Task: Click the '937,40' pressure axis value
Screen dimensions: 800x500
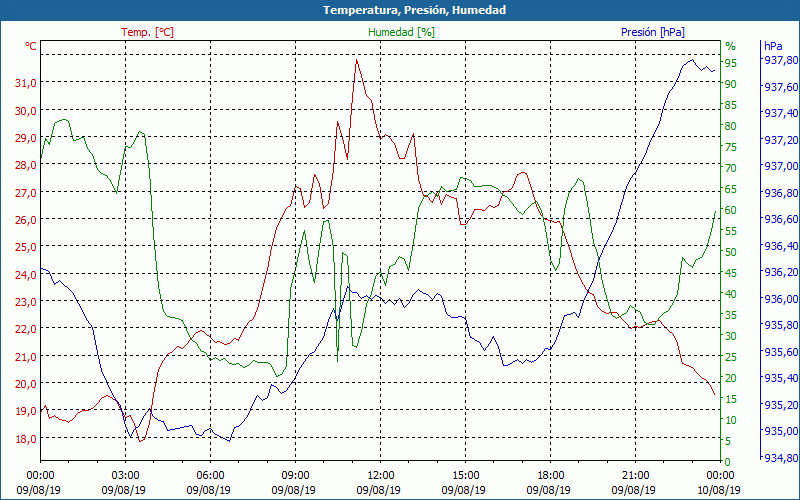Action: (x=780, y=113)
